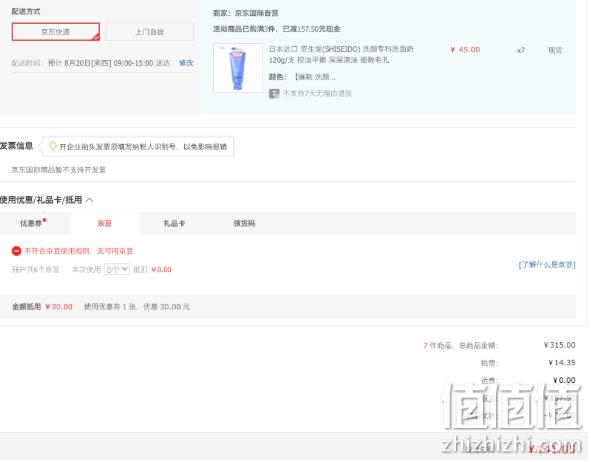591x462 pixels.
Task: Click the 使用优惠/礼品卡/抵用 heading text
Action: (41, 200)
